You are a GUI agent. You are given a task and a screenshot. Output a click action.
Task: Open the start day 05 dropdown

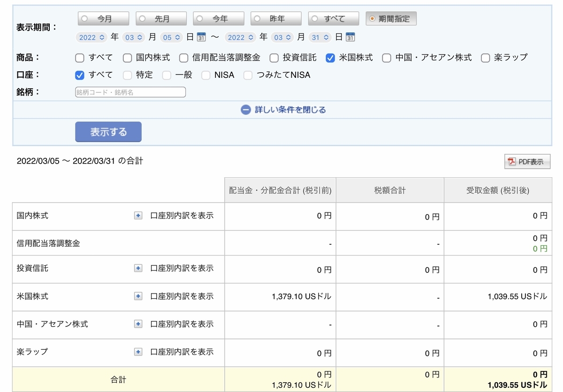(171, 37)
